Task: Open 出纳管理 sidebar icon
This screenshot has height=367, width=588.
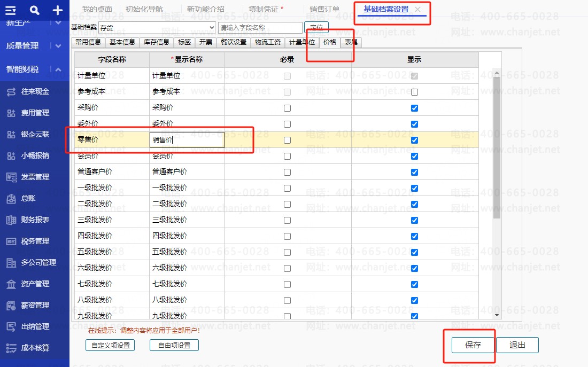Action: 11,326
